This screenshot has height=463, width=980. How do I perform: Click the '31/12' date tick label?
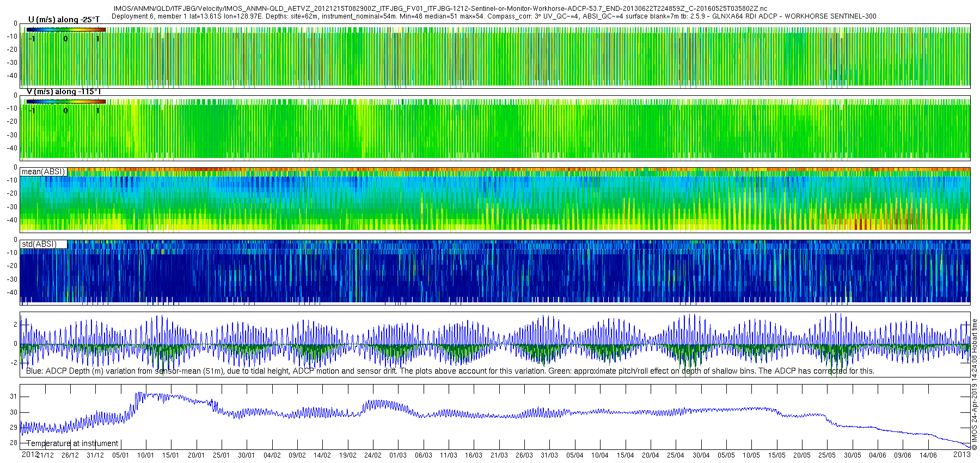95,455
